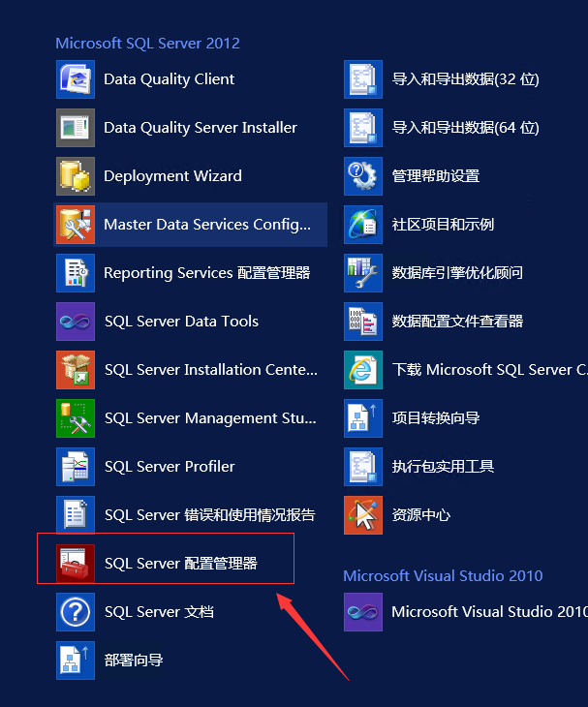Open the Deployment Wizard icon

tap(76, 176)
